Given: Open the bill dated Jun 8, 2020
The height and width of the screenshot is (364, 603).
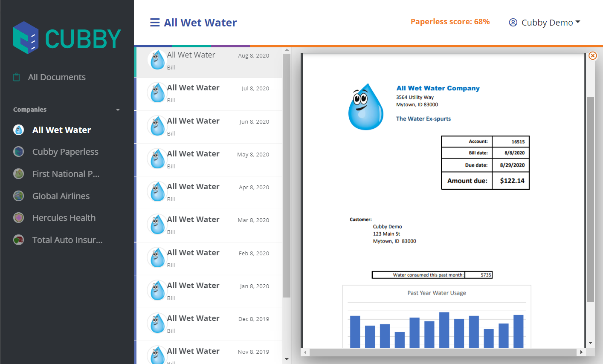Looking at the screenshot, I should [x=209, y=127].
